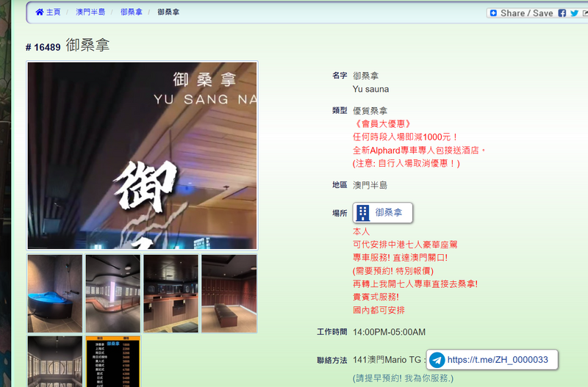Image resolution: width=588 pixels, height=387 pixels.
Task: Select the listing number # 16489
Action: tap(43, 47)
